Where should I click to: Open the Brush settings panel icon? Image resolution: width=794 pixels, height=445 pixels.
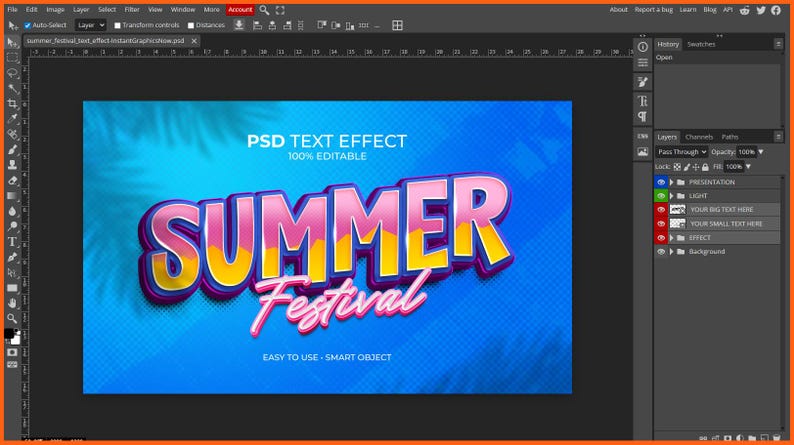coord(643,82)
